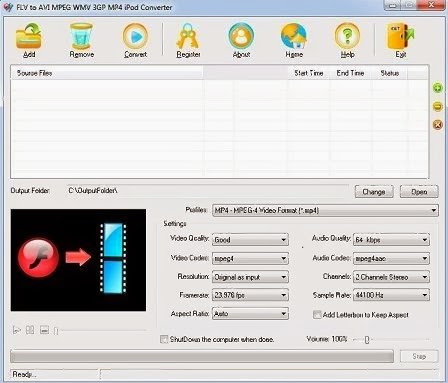Expand the Resolution dropdown

250,277
